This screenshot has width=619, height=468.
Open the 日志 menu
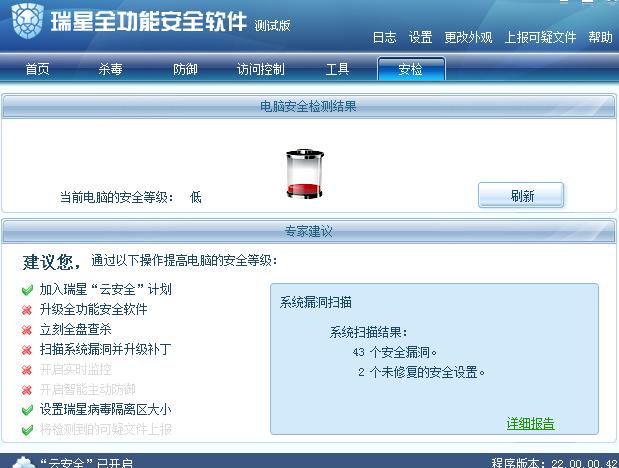coord(385,38)
